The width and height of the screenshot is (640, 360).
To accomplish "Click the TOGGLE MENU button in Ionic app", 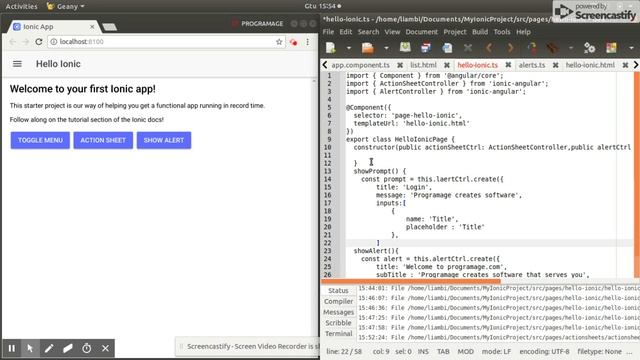I will point(40,140).
